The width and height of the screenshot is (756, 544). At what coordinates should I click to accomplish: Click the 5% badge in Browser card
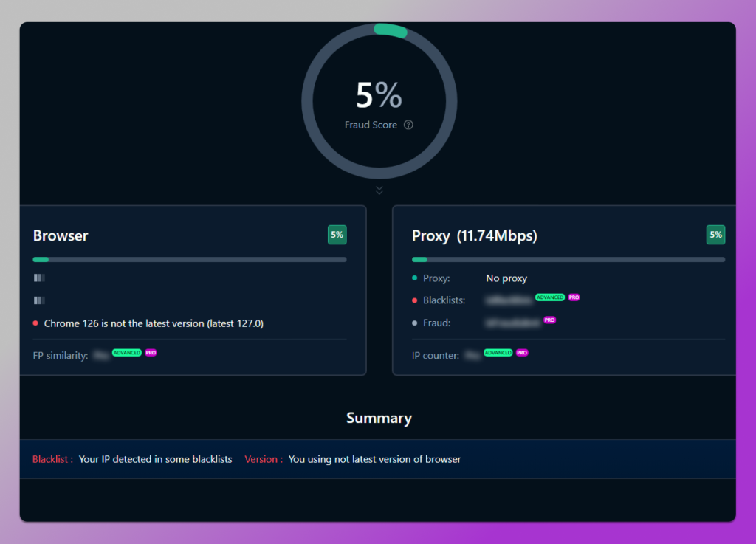pyautogui.click(x=337, y=235)
